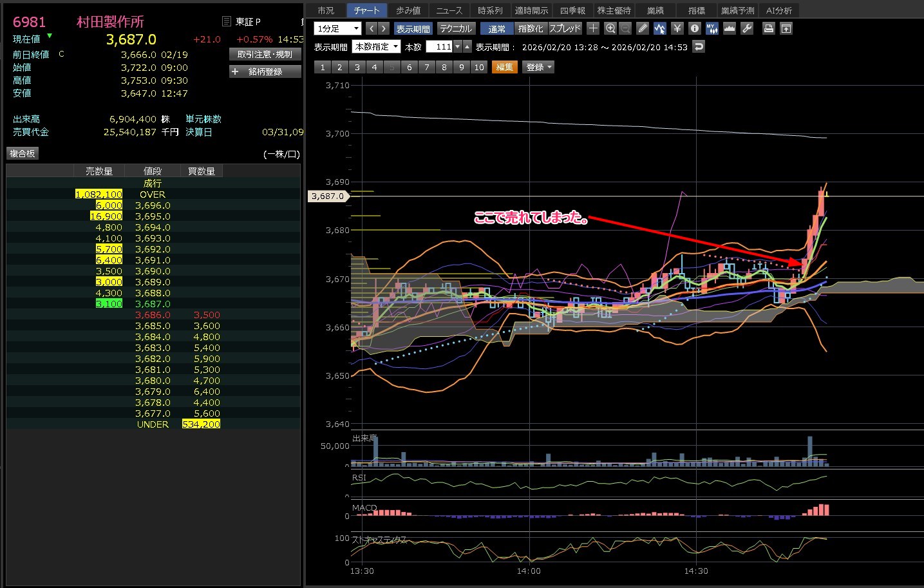Open the 本数指定 period type dropdown
Viewport: 924px width, 588px height.
tap(376, 47)
